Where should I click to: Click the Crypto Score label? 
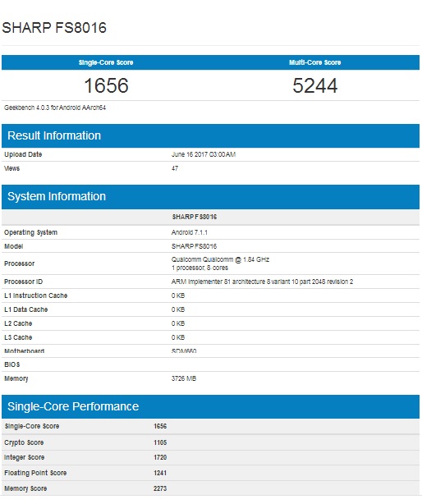pyautogui.click(x=24, y=442)
